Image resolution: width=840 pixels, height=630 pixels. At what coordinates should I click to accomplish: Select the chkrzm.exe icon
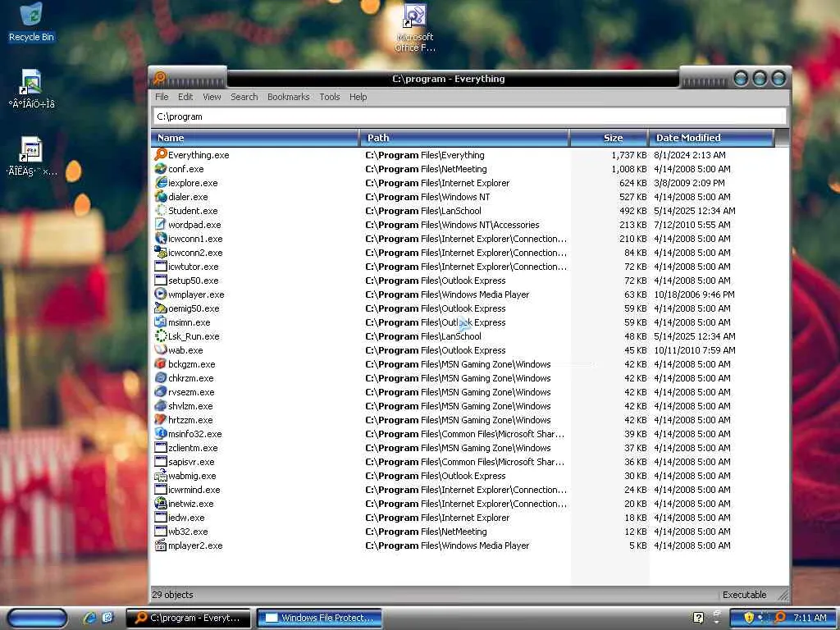(161, 377)
